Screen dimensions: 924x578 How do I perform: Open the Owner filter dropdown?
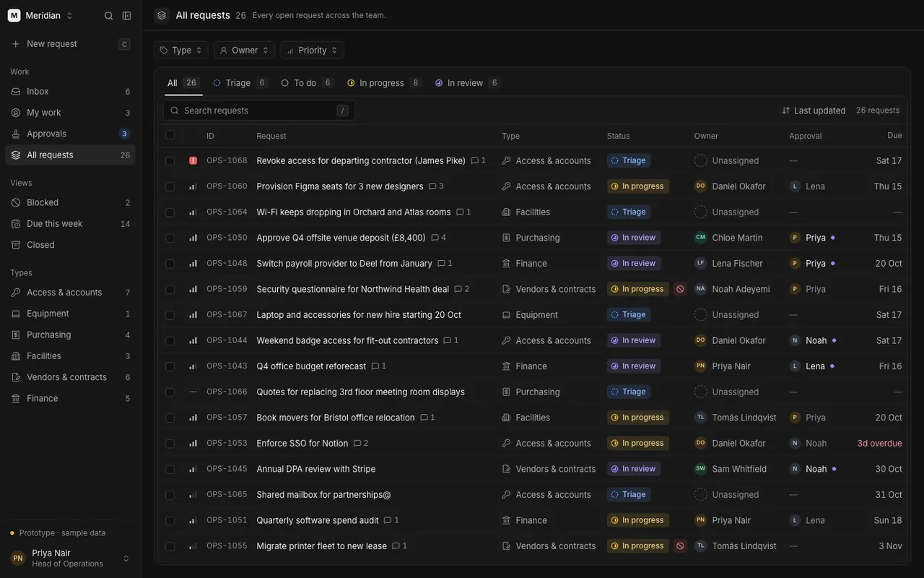(x=244, y=50)
